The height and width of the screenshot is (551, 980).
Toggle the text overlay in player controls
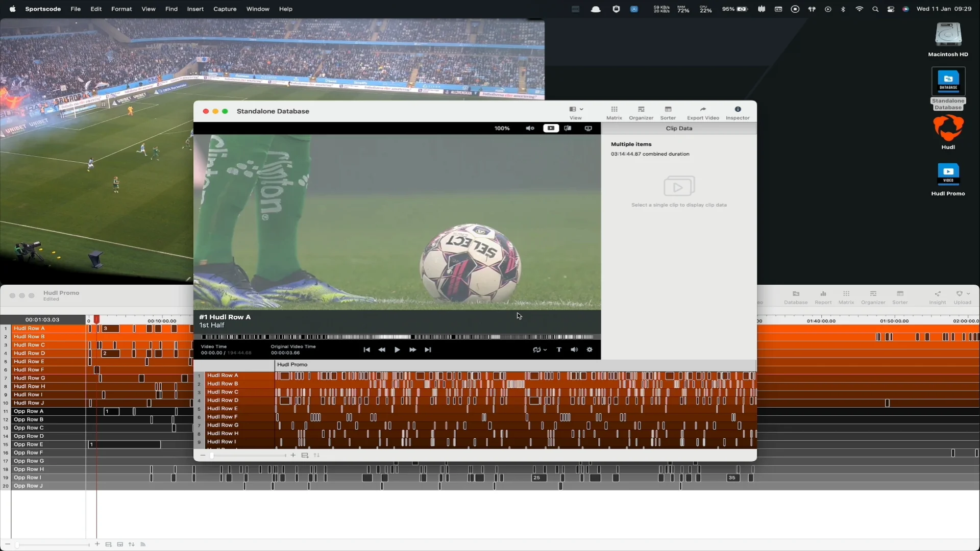tap(558, 349)
